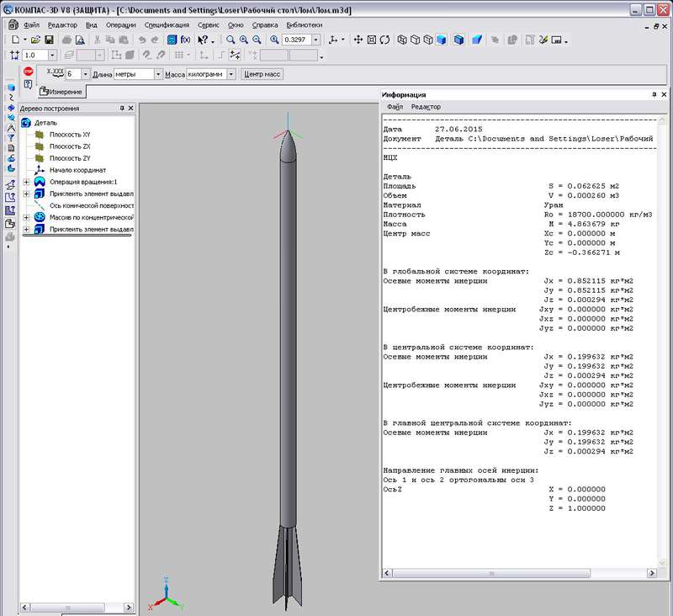Open the cursor step 1.0 dropdown
The height and width of the screenshot is (616, 673).
point(52,56)
